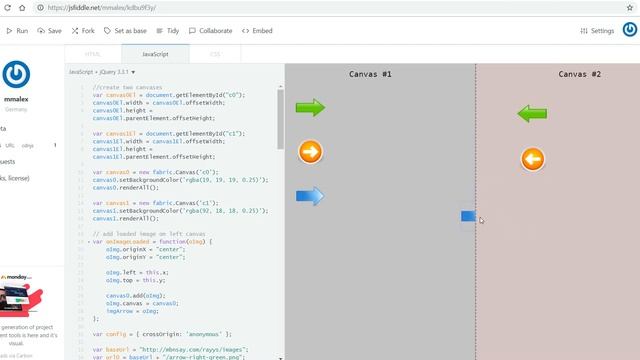640x360 pixels.
Task: Click the left-pointing green arrow in Canvas #2
Action: 532,113
